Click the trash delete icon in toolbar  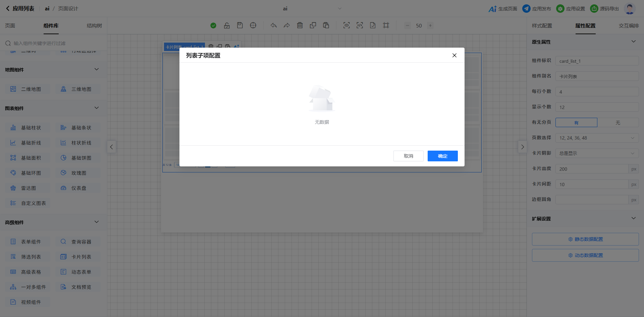click(x=300, y=25)
